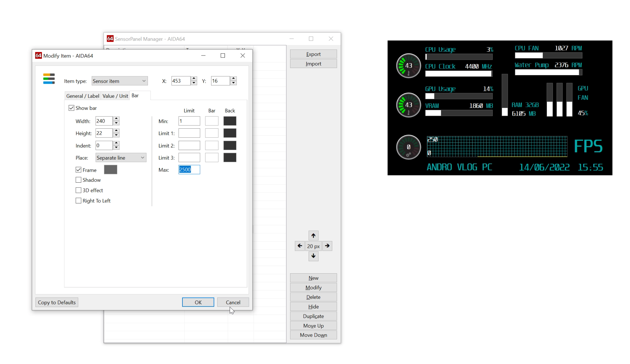The height and width of the screenshot is (364, 630).
Task: Open the Min row Back color swatch
Action: (230, 121)
